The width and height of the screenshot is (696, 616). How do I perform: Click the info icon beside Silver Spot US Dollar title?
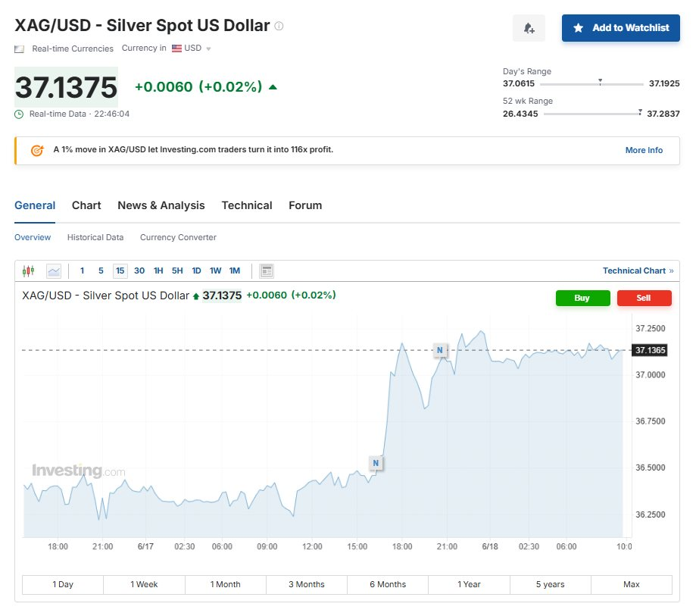pyautogui.click(x=279, y=26)
